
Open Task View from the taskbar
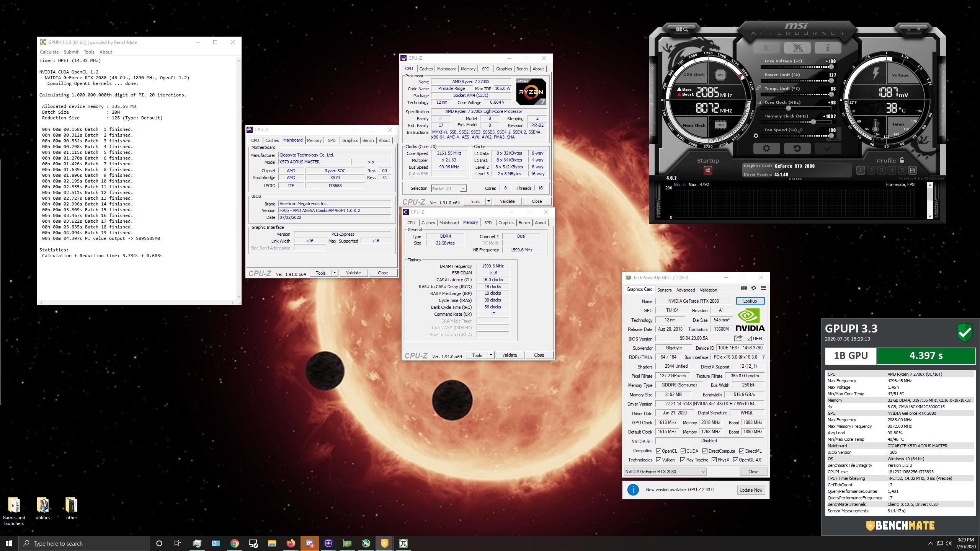[178, 543]
